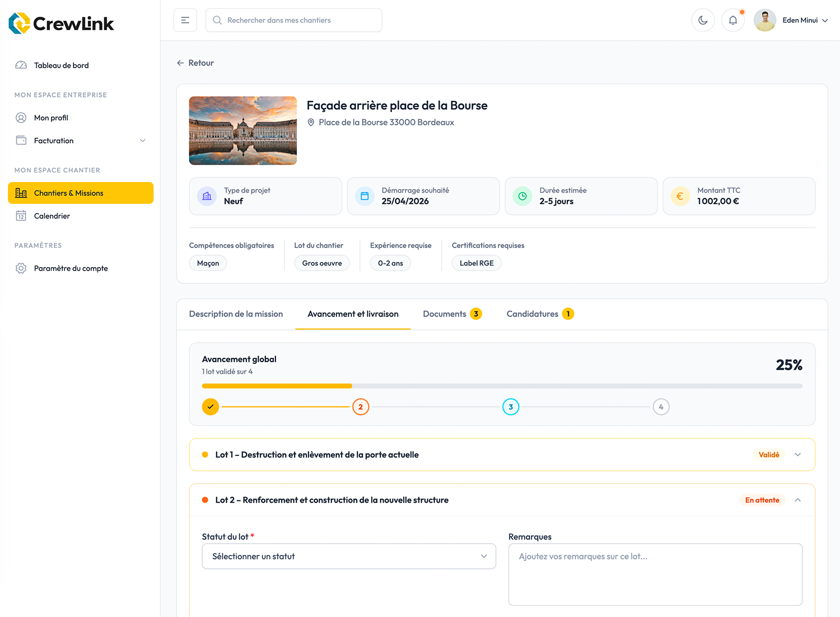Select Chantiers & Missions
Screen dimensions: 840x617
[x=81, y=193]
